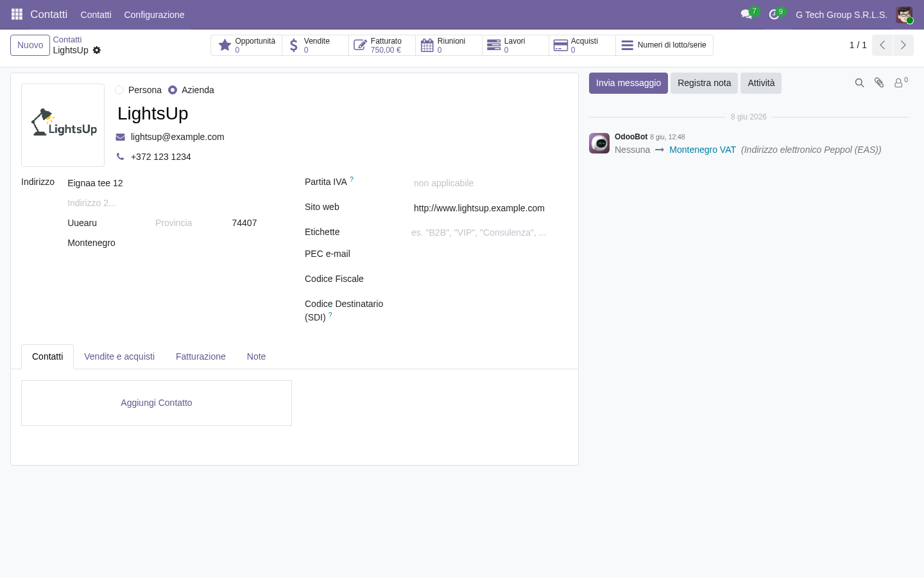
Task: Open Opportunità star stat button
Action: (x=246, y=45)
